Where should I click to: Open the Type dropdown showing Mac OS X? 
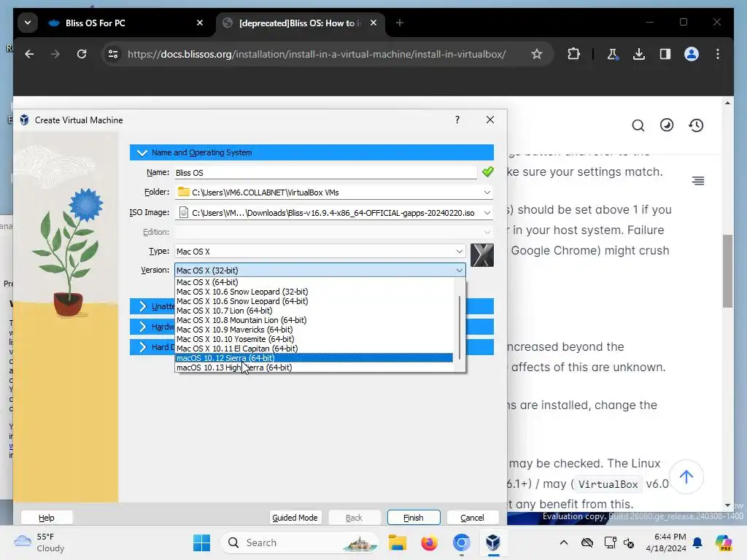click(320, 252)
